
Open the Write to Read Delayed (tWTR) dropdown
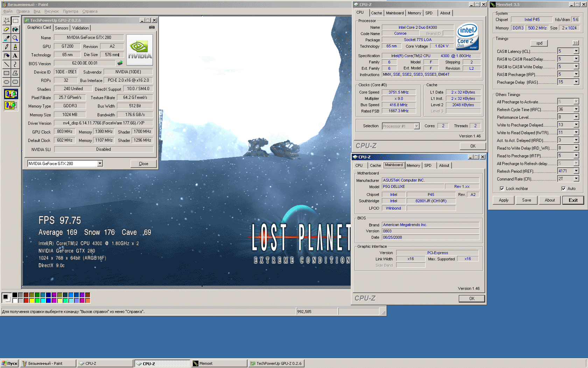coord(576,132)
